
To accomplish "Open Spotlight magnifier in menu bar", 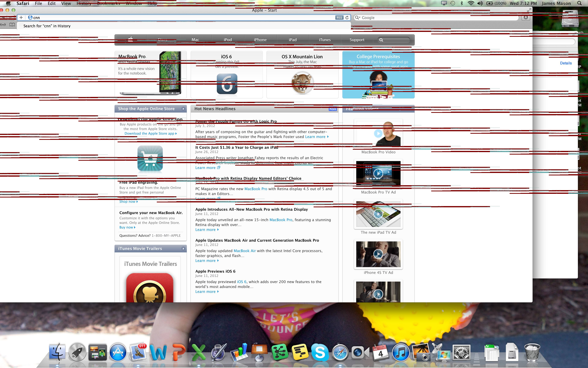I will (579, 3).
